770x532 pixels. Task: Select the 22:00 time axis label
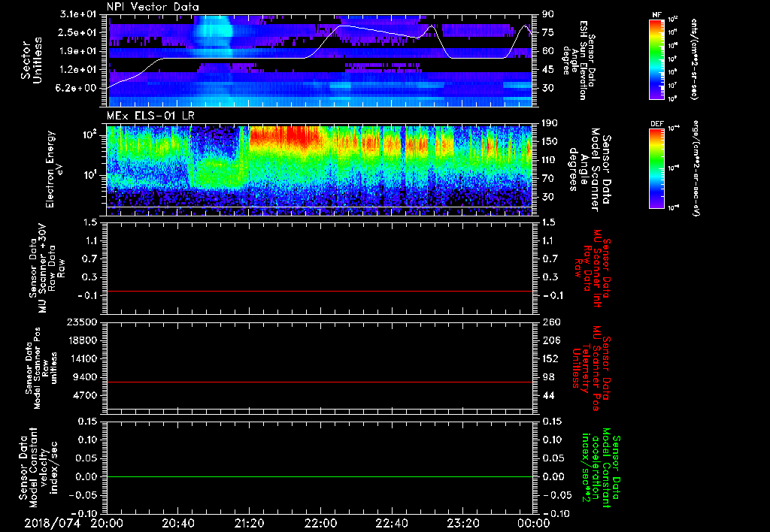tap(320, 521)
